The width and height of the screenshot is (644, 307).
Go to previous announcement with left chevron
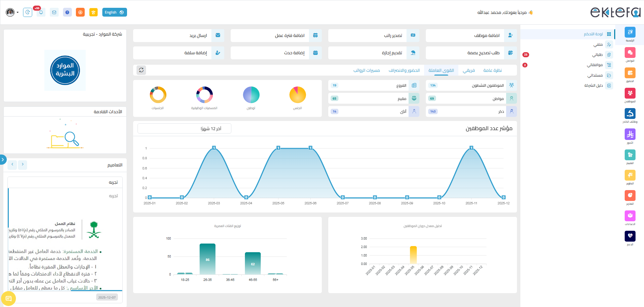point(12,164)
